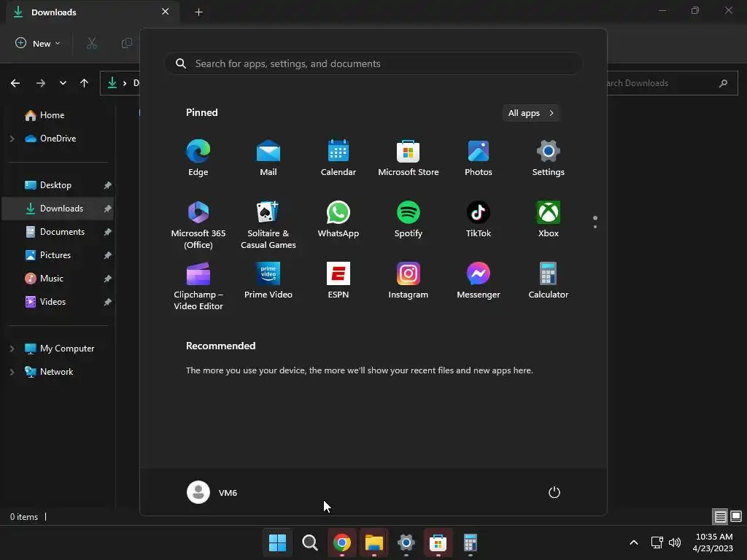Click the Search Downloads field
This screenshot has width=747, height=560.
tap(672, 83)
